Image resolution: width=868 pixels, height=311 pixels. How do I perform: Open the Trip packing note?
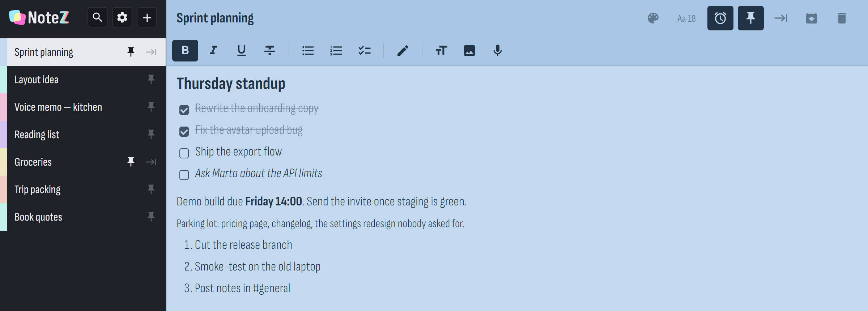pyautogui.click(x=83, y=189)
